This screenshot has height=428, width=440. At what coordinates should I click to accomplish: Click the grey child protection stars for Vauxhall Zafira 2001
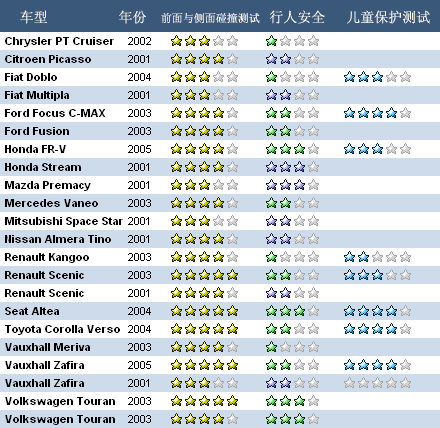pos(377,383)
